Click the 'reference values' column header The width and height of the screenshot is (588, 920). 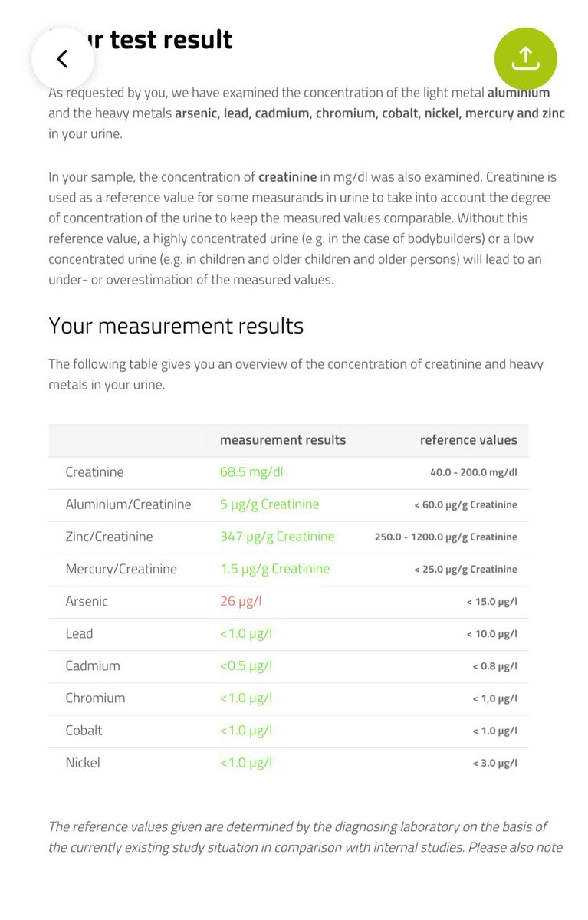tap(468, 440)
